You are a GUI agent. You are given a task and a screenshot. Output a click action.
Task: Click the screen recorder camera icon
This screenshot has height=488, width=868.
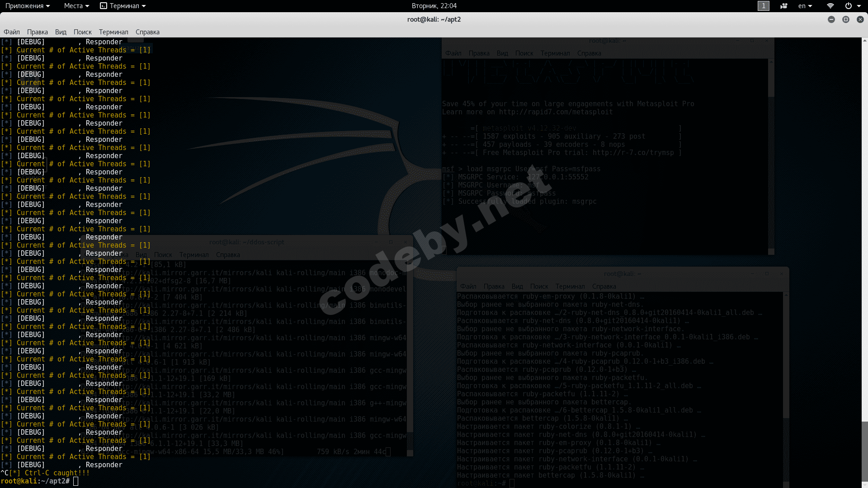pos(784,6)
